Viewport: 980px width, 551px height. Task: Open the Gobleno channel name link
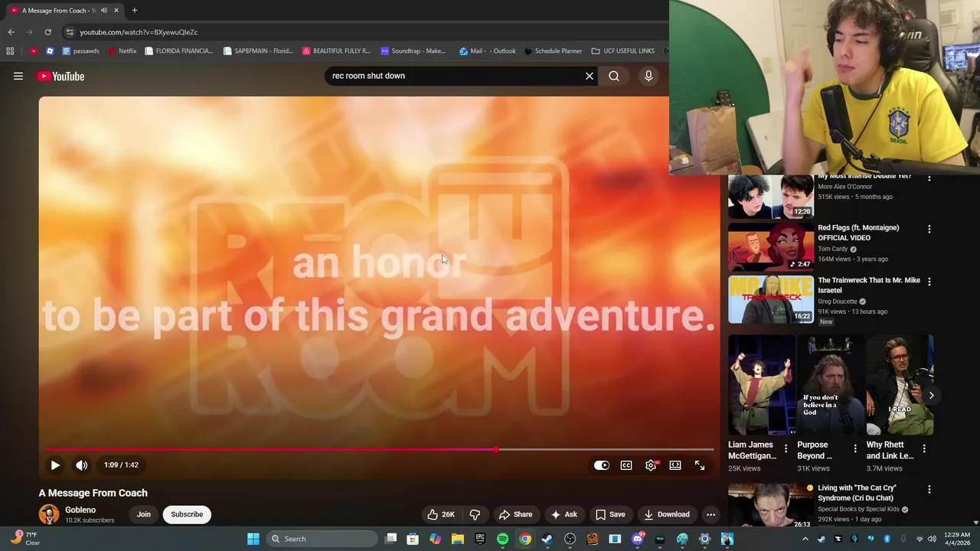pos(80,510)
